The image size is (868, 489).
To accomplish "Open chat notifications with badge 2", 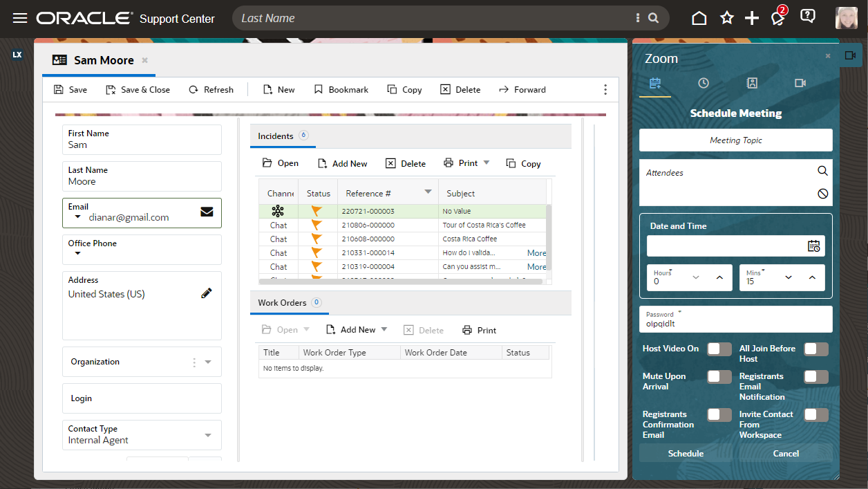I will coord(778,17).
